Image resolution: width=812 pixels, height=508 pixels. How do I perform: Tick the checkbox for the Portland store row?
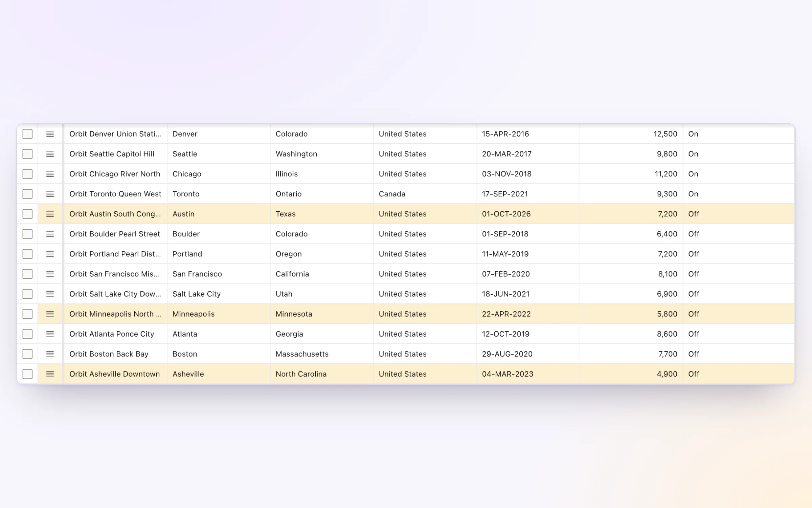(27, 254)
